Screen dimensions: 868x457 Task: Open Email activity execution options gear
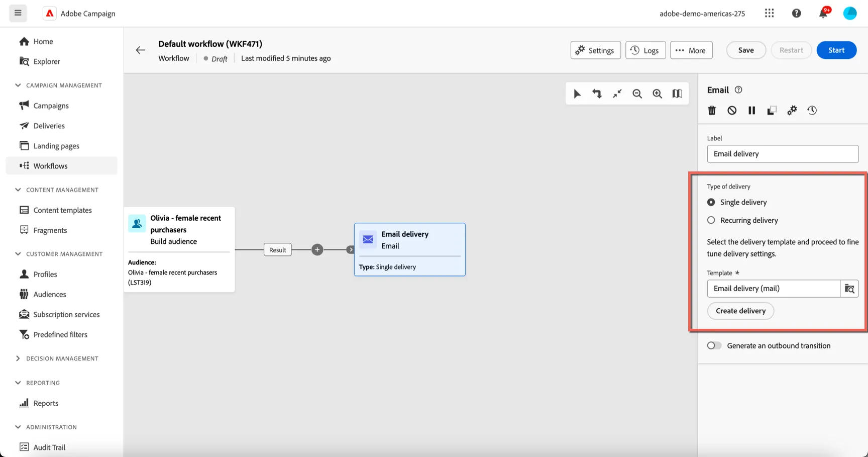(x=792, y=110)
